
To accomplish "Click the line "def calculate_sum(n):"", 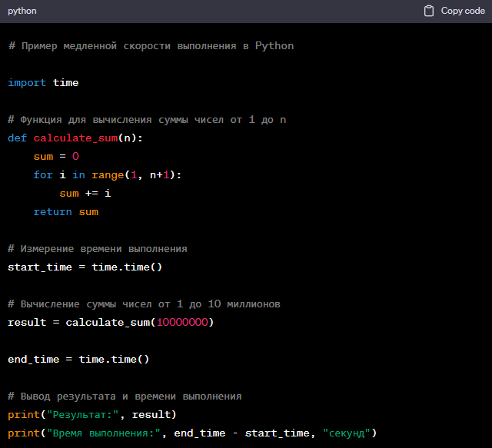I will (75, 138).
